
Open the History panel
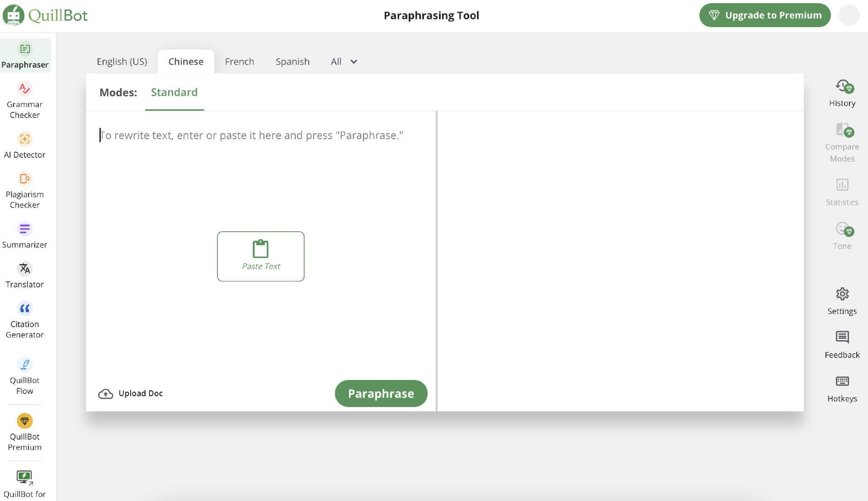pos(842,93)
